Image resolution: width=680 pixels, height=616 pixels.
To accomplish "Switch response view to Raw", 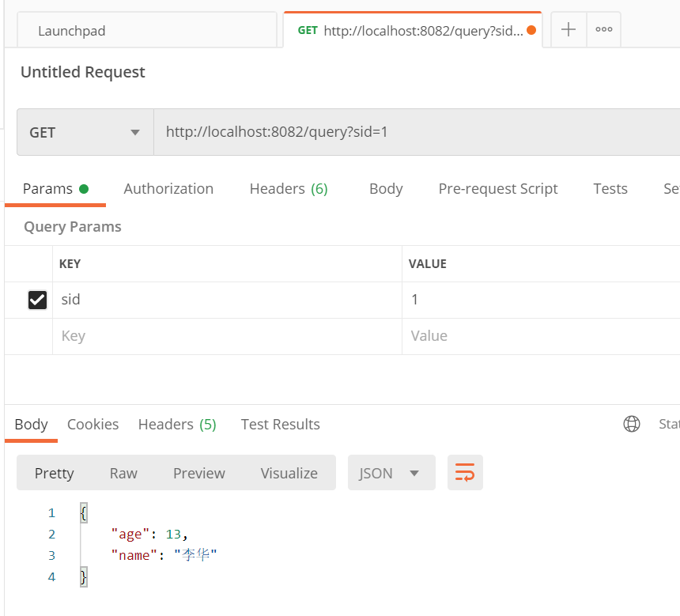I will (123, 473).
